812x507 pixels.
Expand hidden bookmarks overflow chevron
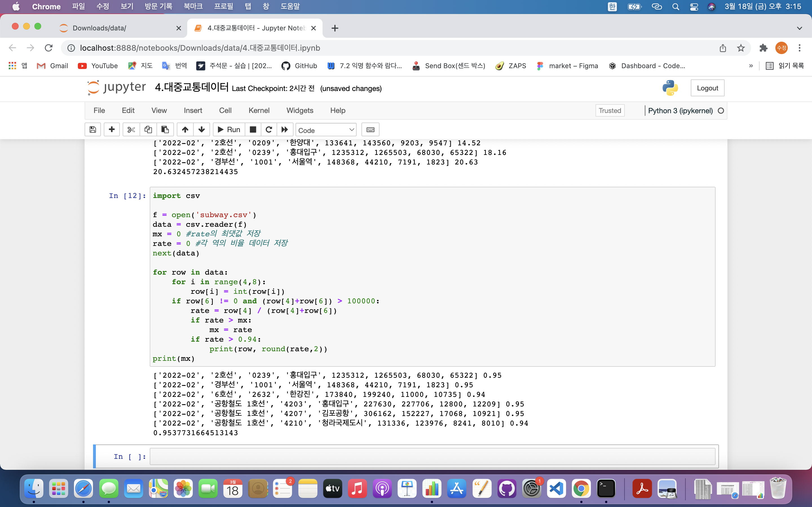click(x=751, y=66)
